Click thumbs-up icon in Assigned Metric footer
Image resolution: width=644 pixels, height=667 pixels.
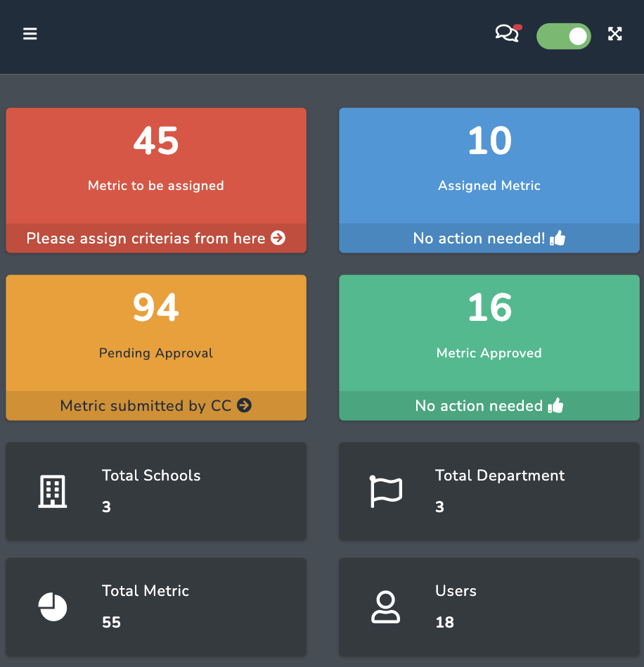[558, 239]
